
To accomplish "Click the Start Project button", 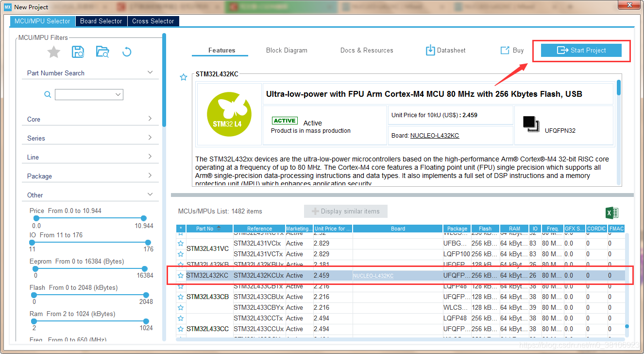I will (x=581, y=51).
